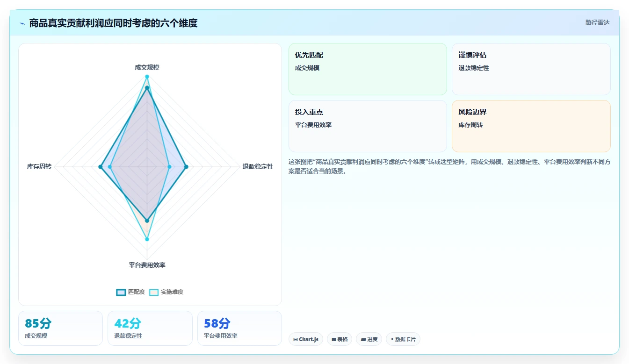Select the 数据卡片 tag chip
This screenshot has width=629, height=364.
(x=403, y=339)
